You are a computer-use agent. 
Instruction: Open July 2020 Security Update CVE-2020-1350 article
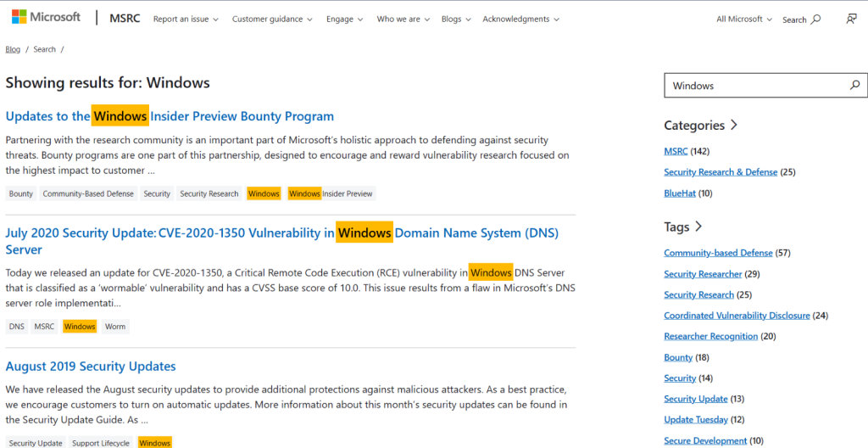click(281, 241)
